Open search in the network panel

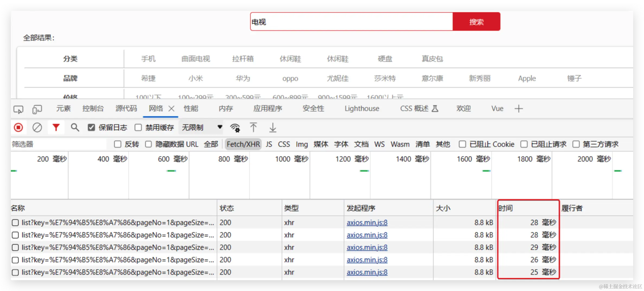pyautogui.click(x=75, y=127)
